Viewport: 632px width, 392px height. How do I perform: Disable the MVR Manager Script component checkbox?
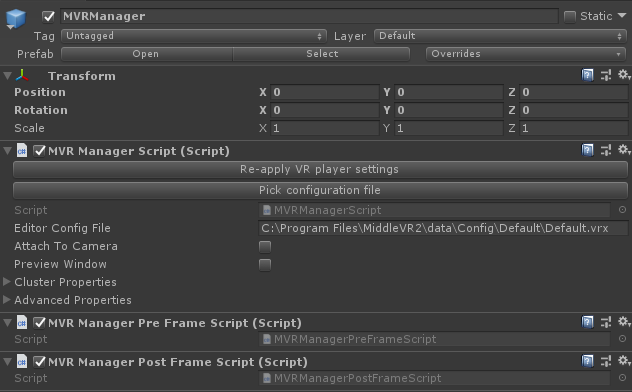[x=39, y=151]
